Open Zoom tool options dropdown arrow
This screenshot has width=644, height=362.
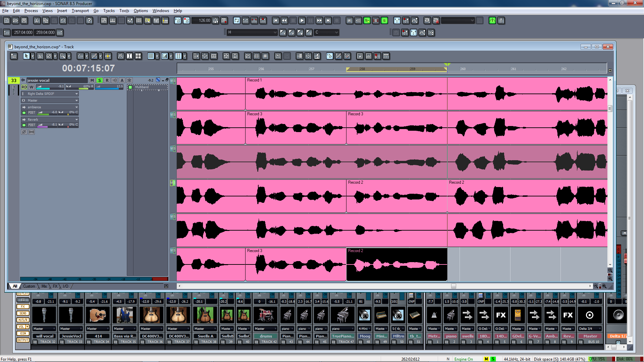(x=69, y=56)
